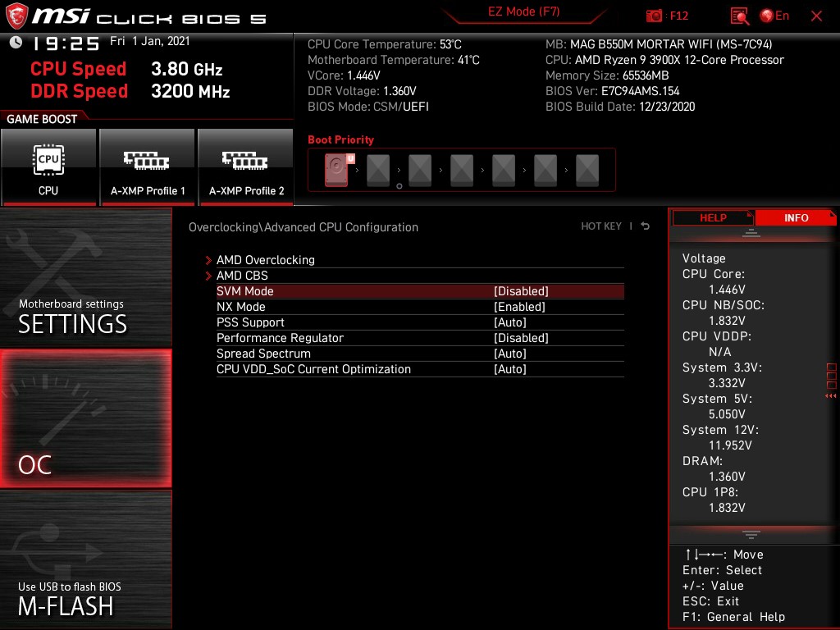Screen dimensions: 840x630
Task: Click the back arrow near HOT KEY
Action: [x=645, y=226]
